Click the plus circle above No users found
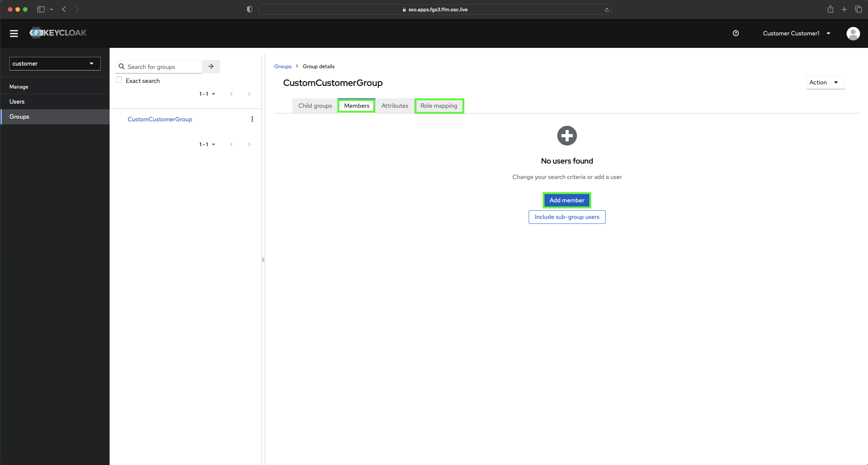This screenshot has height=465, width=868. coord(567,135)
